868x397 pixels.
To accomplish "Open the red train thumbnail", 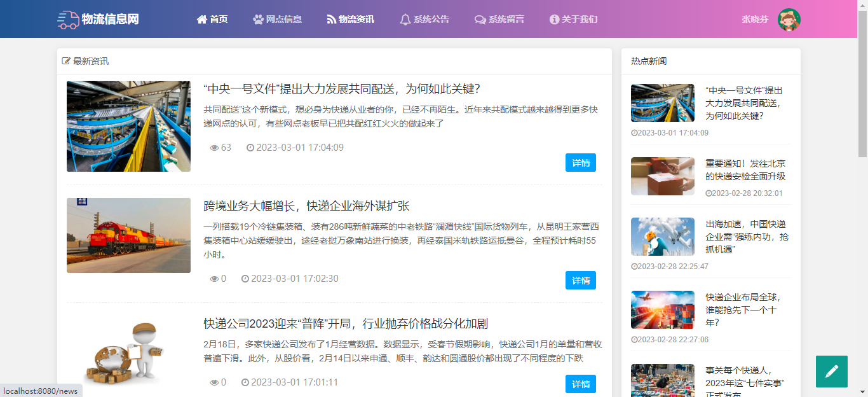I will coord(128,235).
